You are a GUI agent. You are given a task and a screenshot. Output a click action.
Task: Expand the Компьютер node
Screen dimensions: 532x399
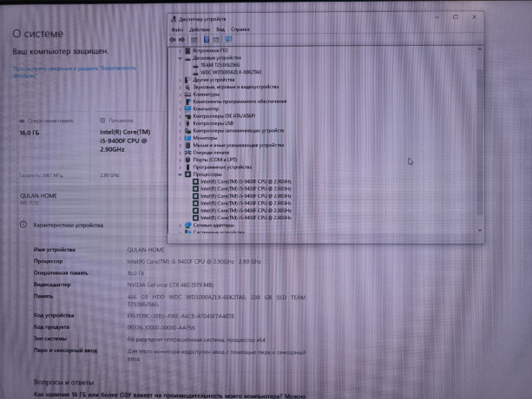pos(181,108)
